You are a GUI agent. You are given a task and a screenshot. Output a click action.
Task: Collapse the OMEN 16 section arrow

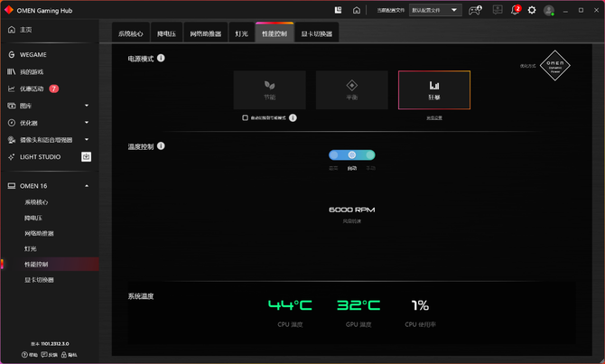pyautogui.click(x=87, y=186)
